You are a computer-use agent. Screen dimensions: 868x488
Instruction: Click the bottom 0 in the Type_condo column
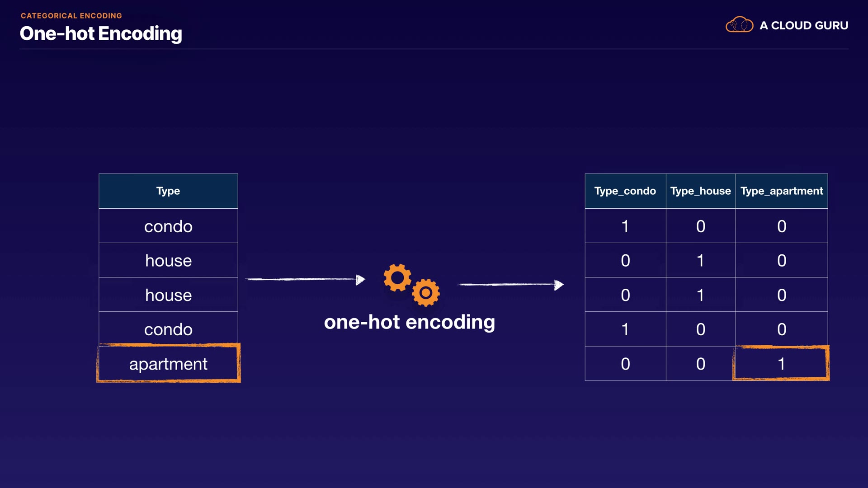point(625,364)
